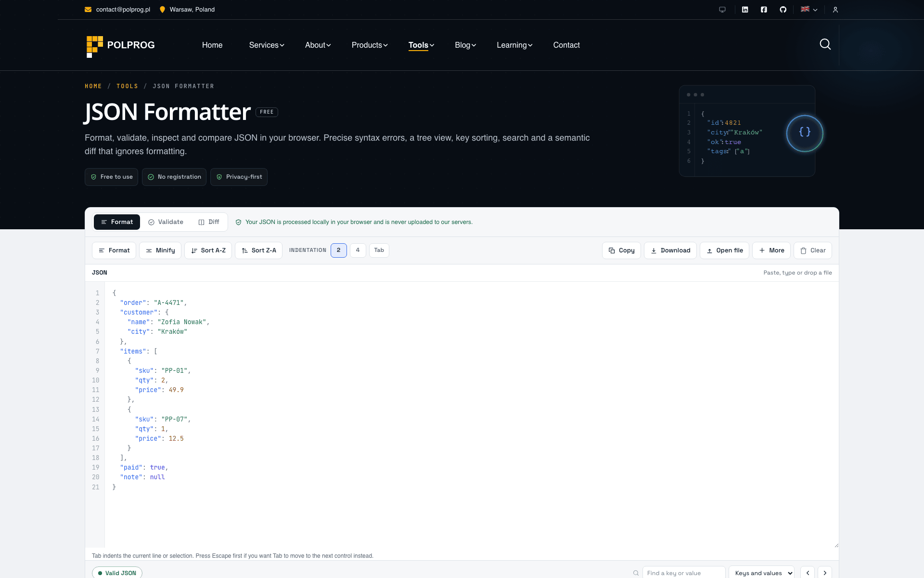Image resolution: width=924 pixels, height=578 pixels.
Task: Set indentation to 4 spaces
Action: [x=358, y=250]
